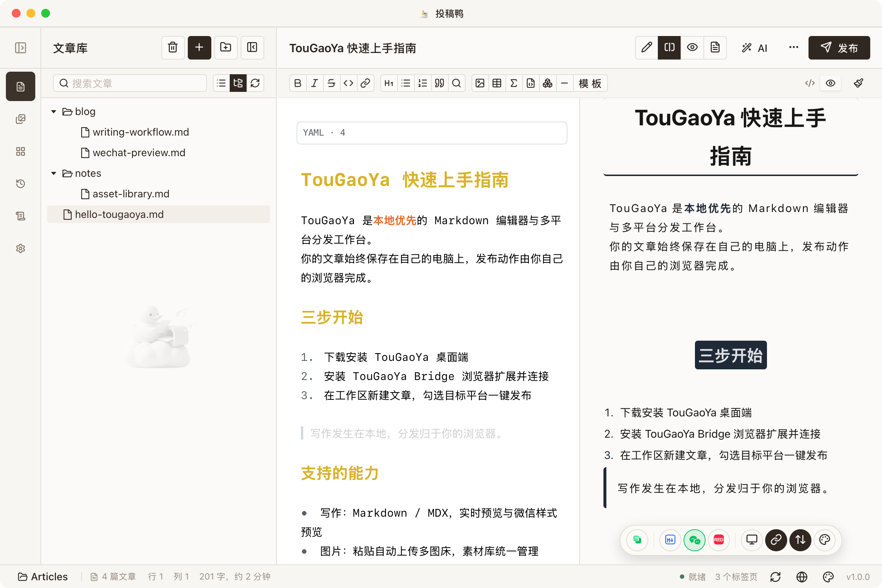Toggle scroll sync with the up-down arrows

coord(800,540)
